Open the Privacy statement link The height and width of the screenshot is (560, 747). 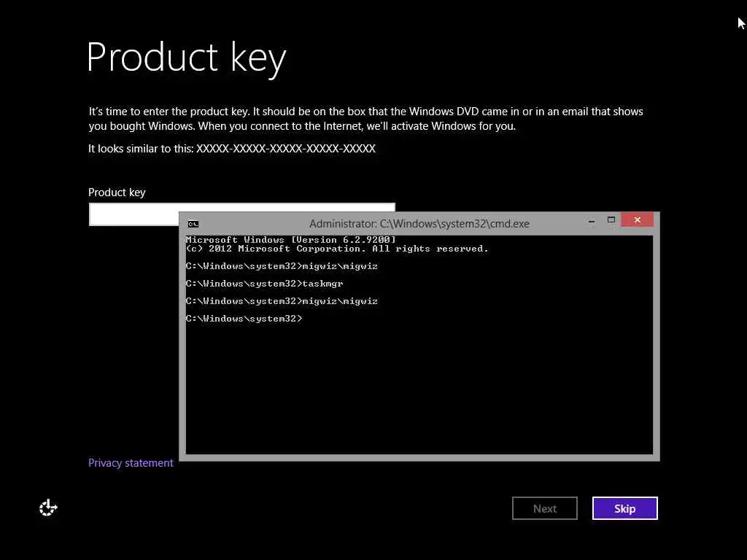[x=131, y=463]
